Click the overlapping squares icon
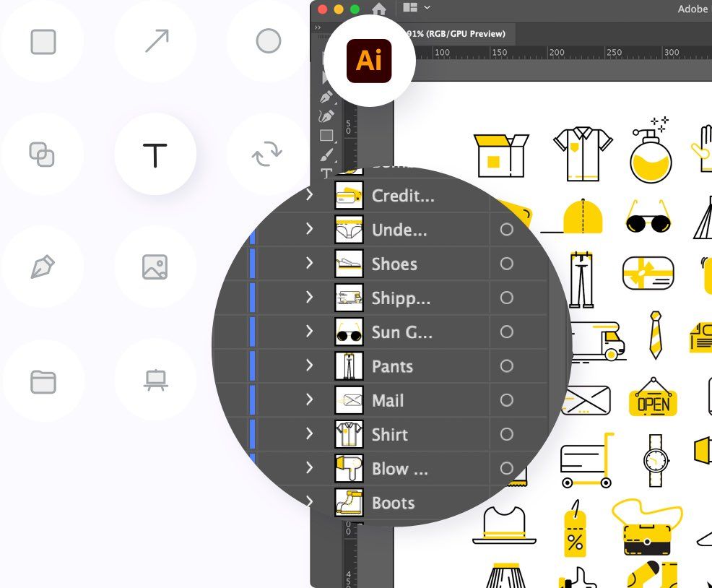 42,154
